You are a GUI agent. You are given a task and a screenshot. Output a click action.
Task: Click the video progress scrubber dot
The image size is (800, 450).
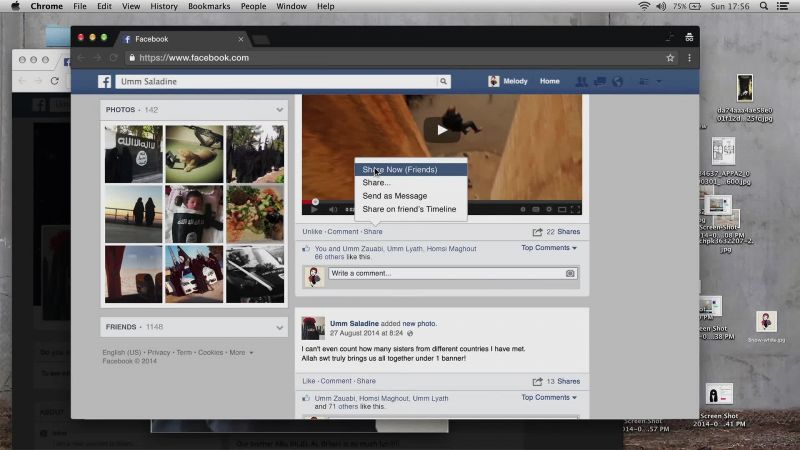(315, 202)
